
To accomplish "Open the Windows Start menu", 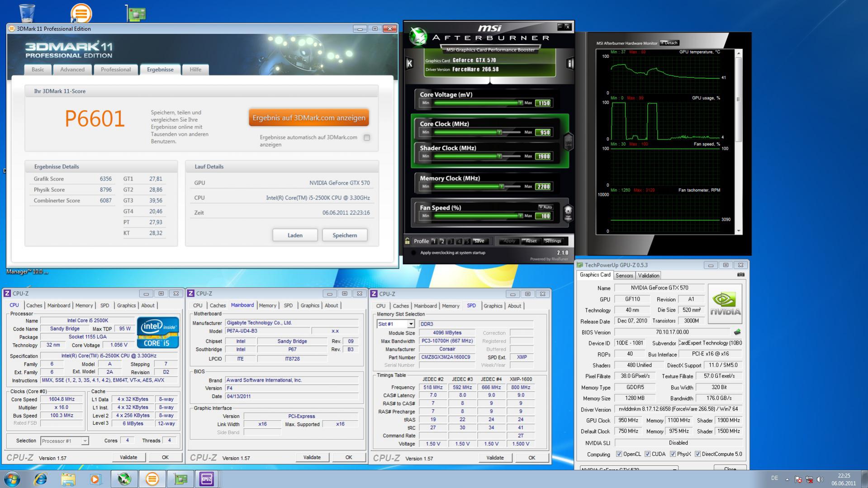I will (12, 479).
